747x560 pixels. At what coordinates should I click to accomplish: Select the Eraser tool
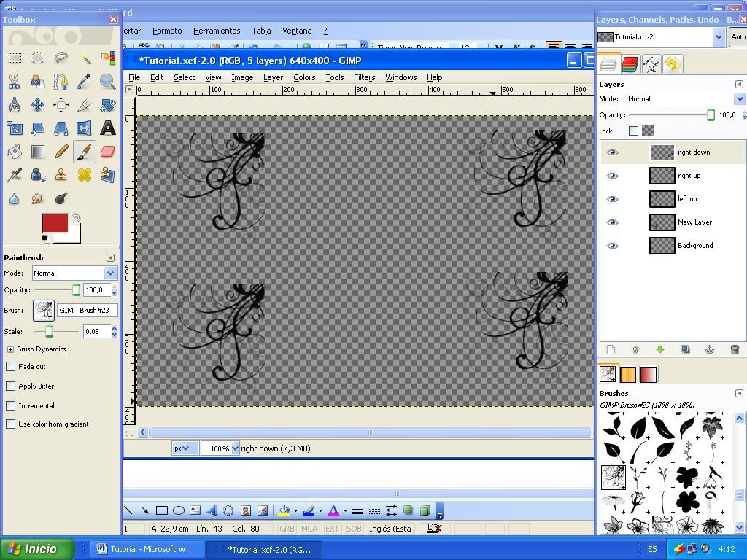coord(107,152)
